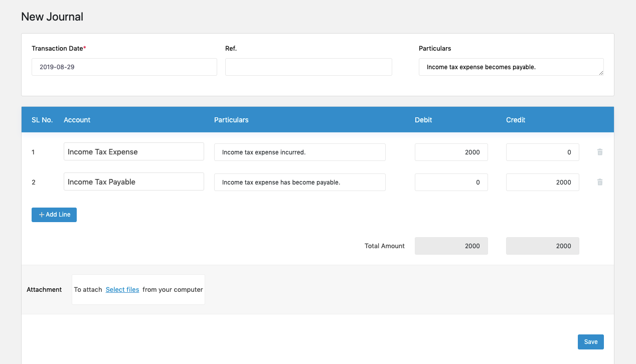Screen dimensions: 636x364
Task: Select the Credit field for line 2
Action: pyautogui.click(x=542, y=183)
